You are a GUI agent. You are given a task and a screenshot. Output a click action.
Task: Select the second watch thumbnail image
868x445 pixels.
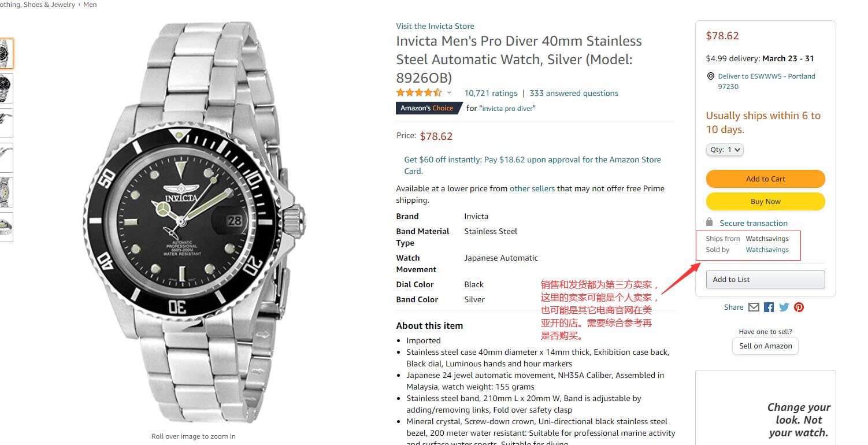point(5,88)
